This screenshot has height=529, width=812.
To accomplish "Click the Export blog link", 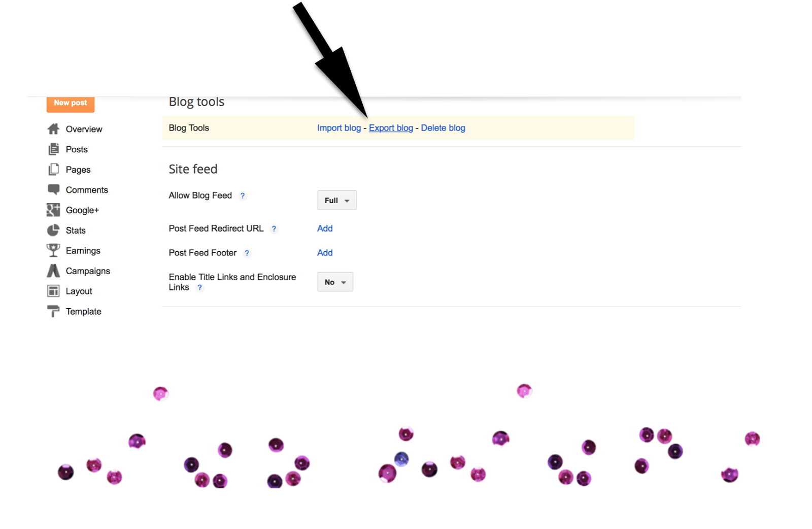I will coord(391,128).
